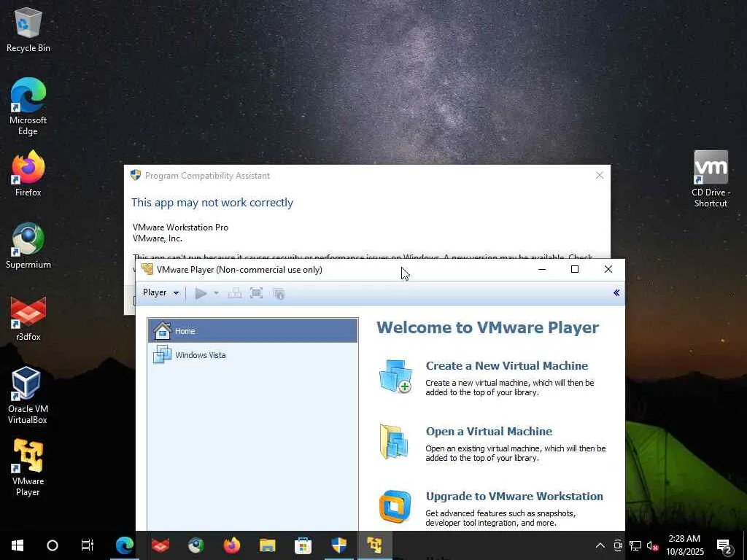Viewport: 747px width, 560px height.
Task: Click the VMware Player taskbar button
Action: coord(374,545)
